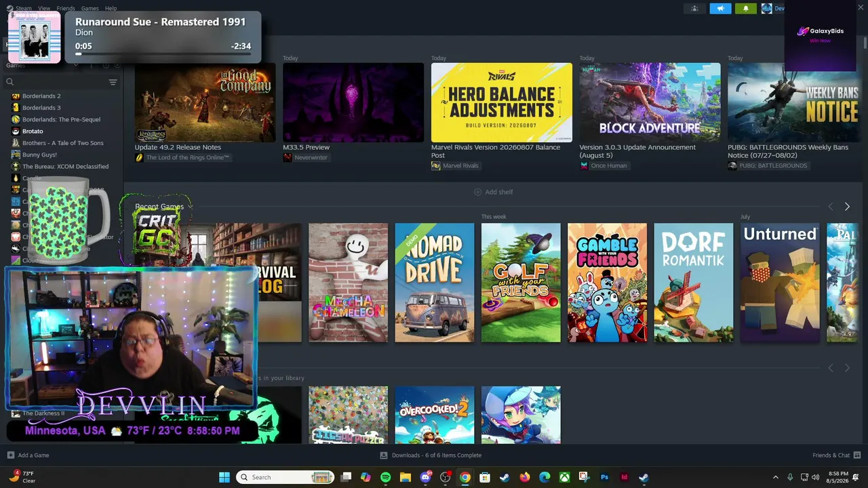Open the green notifications bell
Screen dimensions: 868x488
(746, 8)
